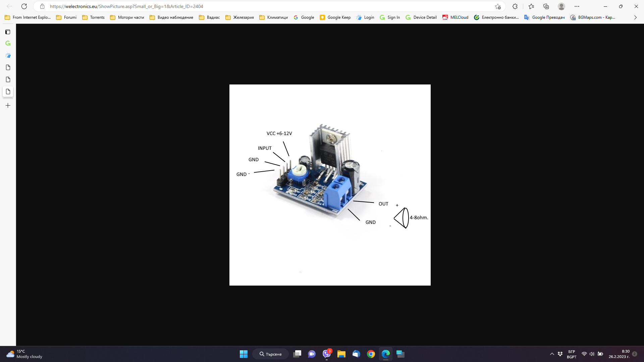
Task: Open the Климатици bookmark folder
Action: coord(273,17)
